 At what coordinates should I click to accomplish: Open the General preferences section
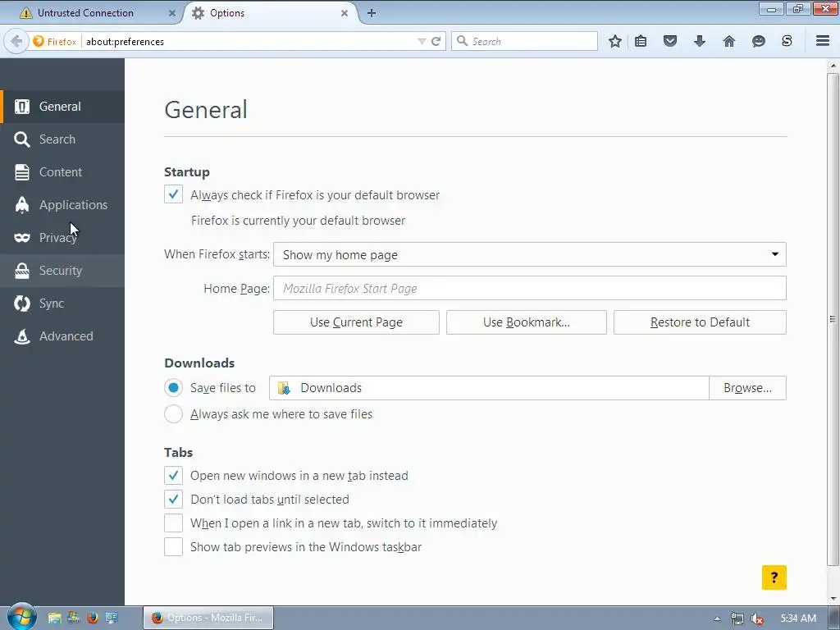62,107
